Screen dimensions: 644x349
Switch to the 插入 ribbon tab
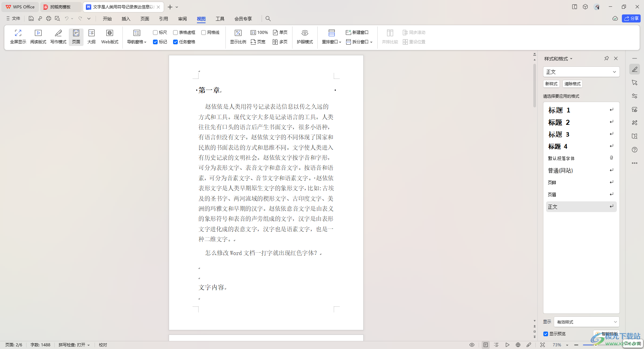click(126, 19)
